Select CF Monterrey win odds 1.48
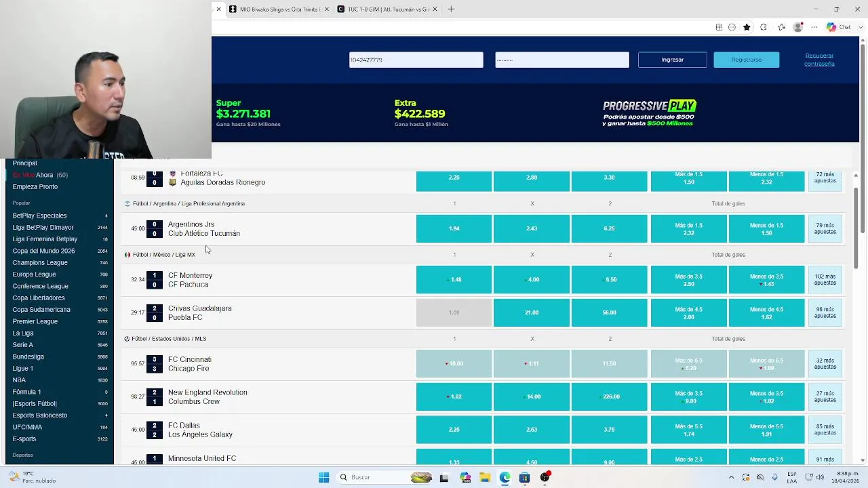Screen dimensions: 868x488 tap(454, 279)
